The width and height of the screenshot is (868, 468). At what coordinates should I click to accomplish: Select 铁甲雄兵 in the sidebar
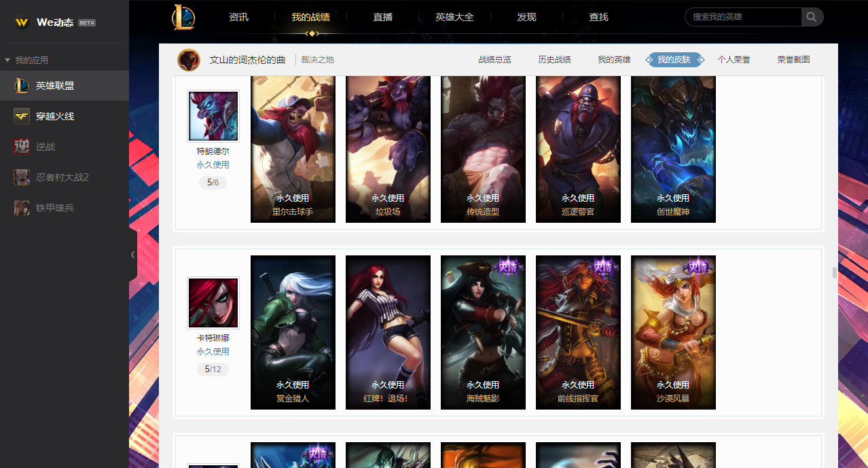65,208
